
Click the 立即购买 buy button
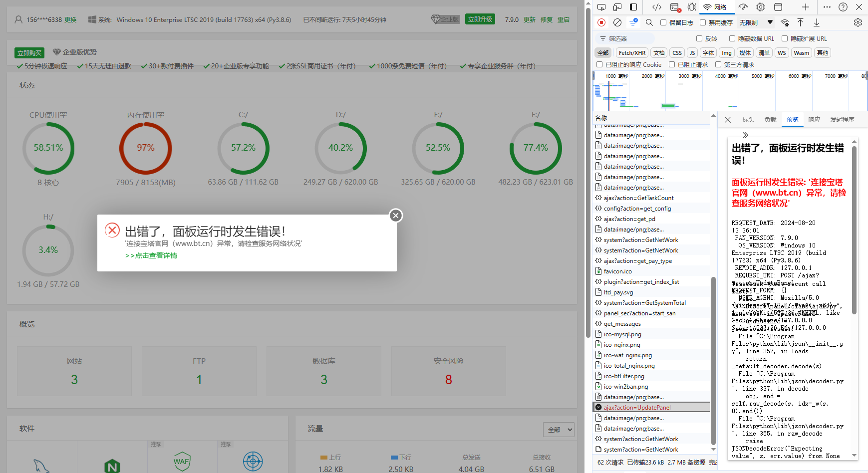click(29, 53)
